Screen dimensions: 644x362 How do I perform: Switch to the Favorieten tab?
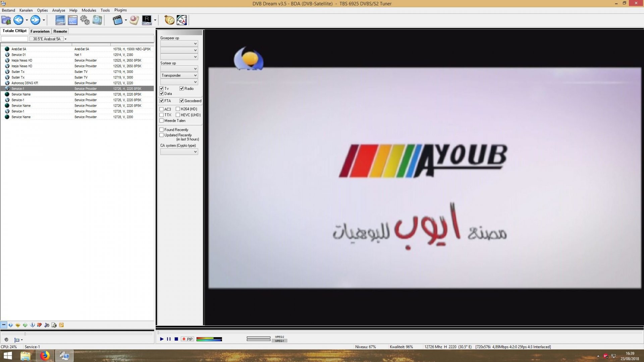(x=40, y=31)
